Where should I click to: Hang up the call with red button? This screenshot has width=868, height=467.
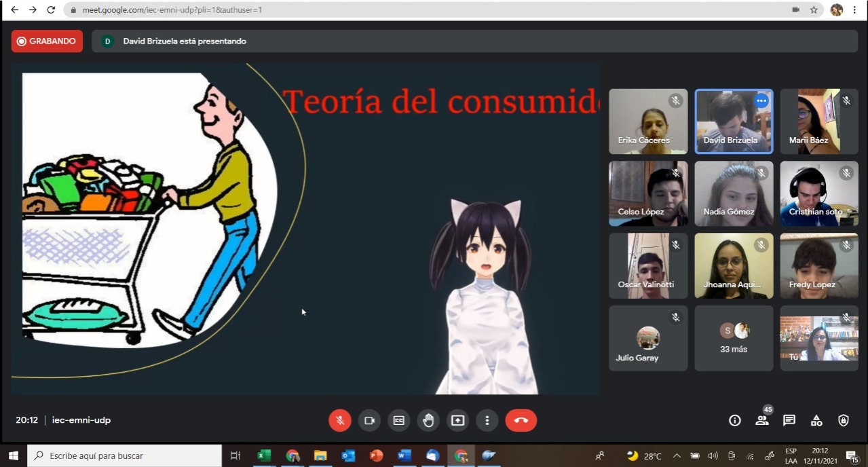tap(521, 420)
